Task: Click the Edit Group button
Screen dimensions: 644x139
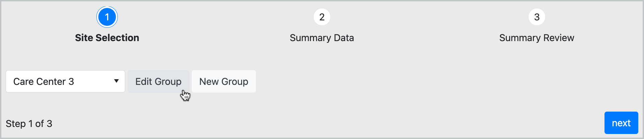Action: (158, 81)
